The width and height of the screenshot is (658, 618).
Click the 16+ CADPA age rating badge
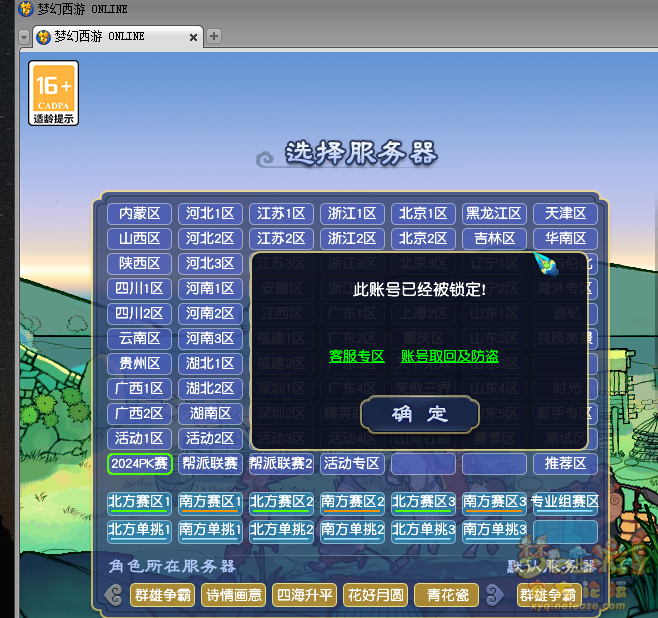click(53, 93)
